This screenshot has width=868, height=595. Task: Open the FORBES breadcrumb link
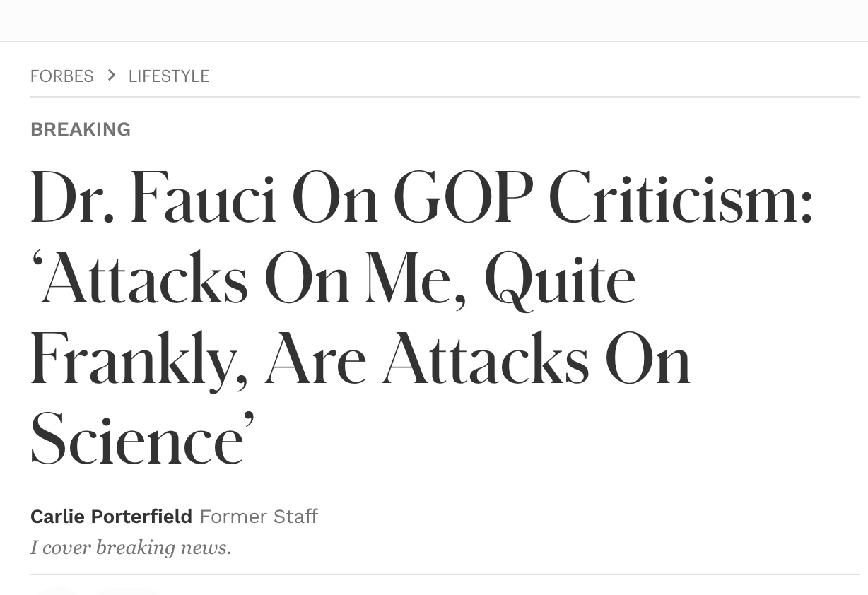click(x=61, y=76)
